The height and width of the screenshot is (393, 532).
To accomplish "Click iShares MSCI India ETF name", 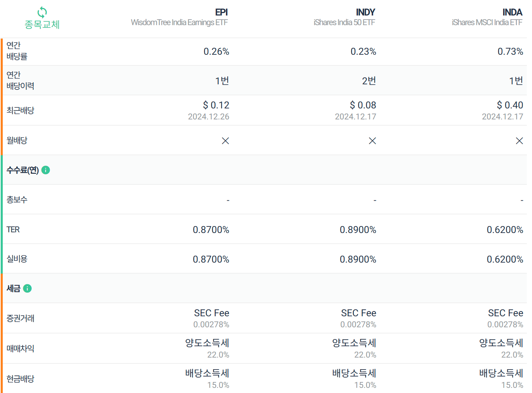I will click(x=487, y=22).
